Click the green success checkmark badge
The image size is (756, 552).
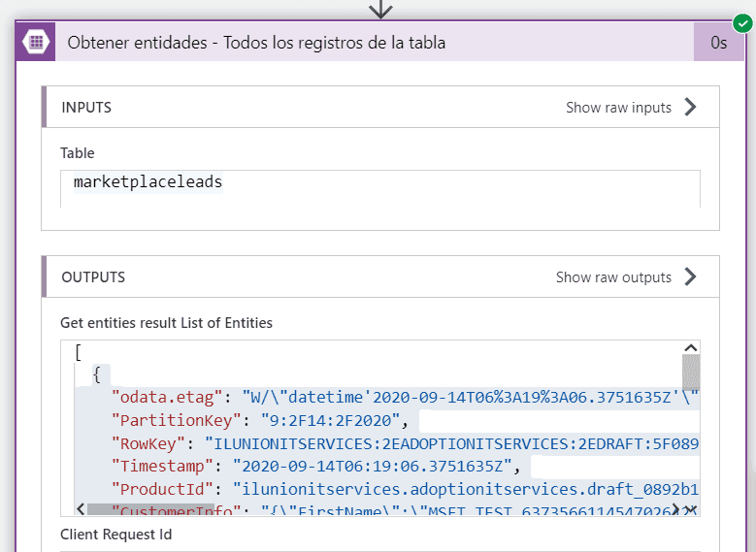pos(743,22)
